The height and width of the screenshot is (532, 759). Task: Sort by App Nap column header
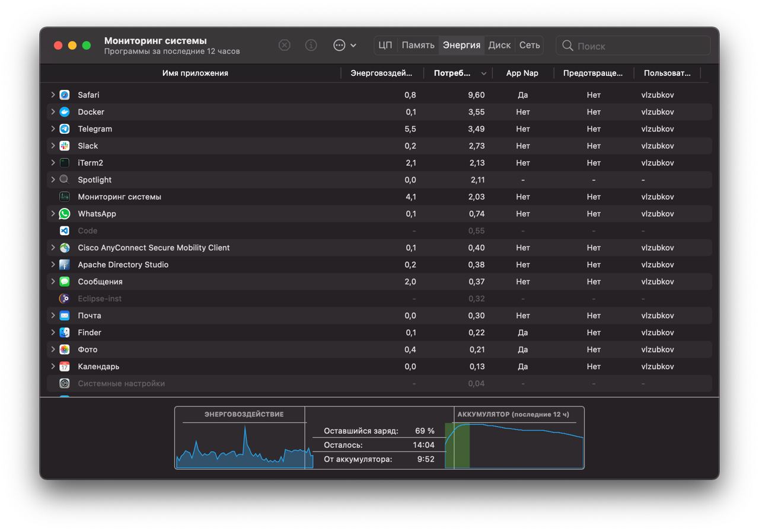[522, 73]
